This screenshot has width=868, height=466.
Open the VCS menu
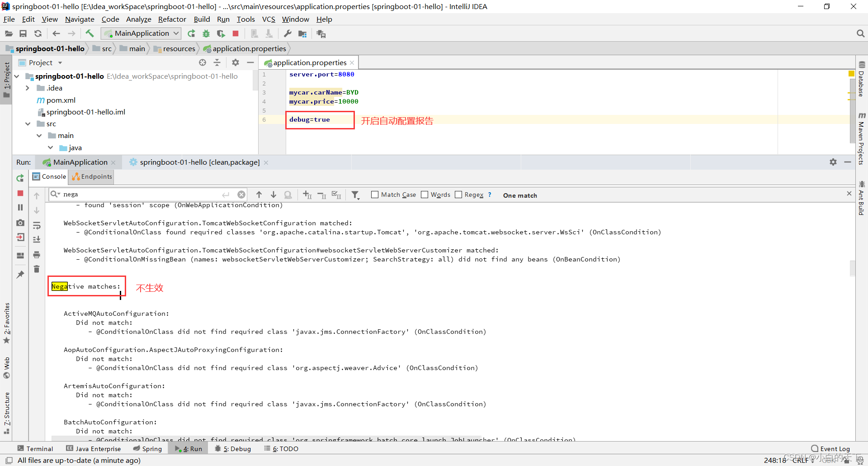tap(269, 19)
